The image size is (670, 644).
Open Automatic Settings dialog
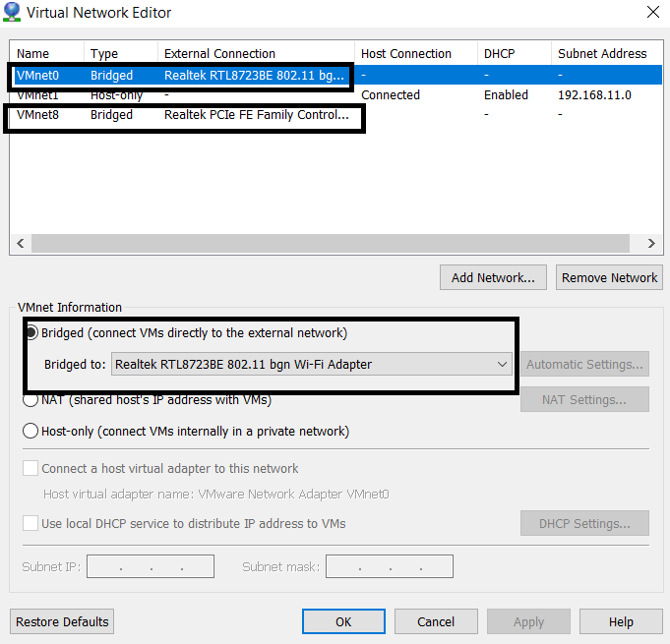coord(584,364)
